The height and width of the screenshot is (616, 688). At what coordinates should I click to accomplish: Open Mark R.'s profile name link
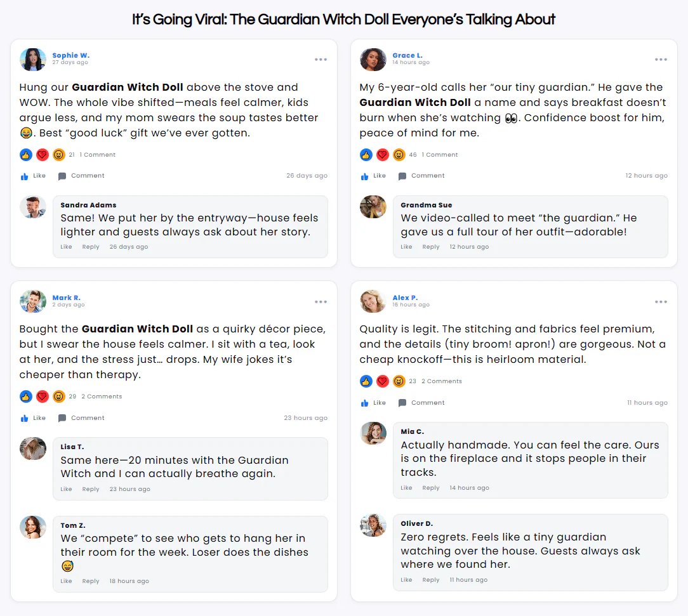click(66, 298)
